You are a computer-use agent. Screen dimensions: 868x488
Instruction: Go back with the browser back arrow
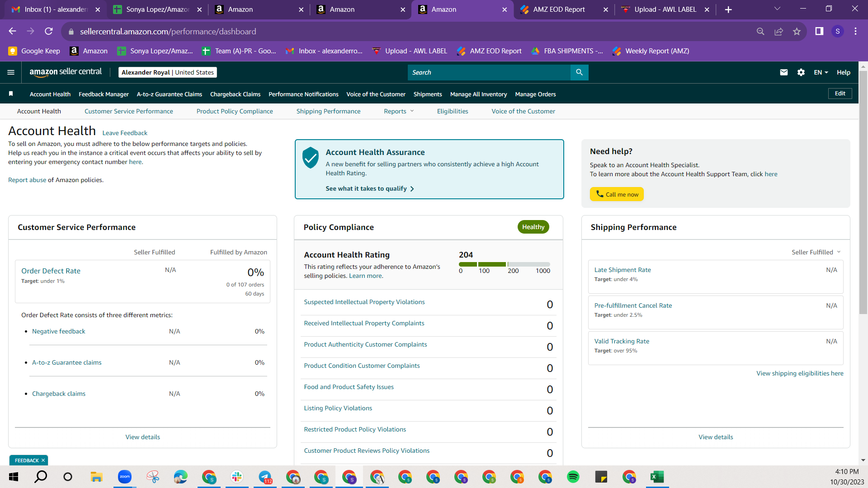point(13,31)
